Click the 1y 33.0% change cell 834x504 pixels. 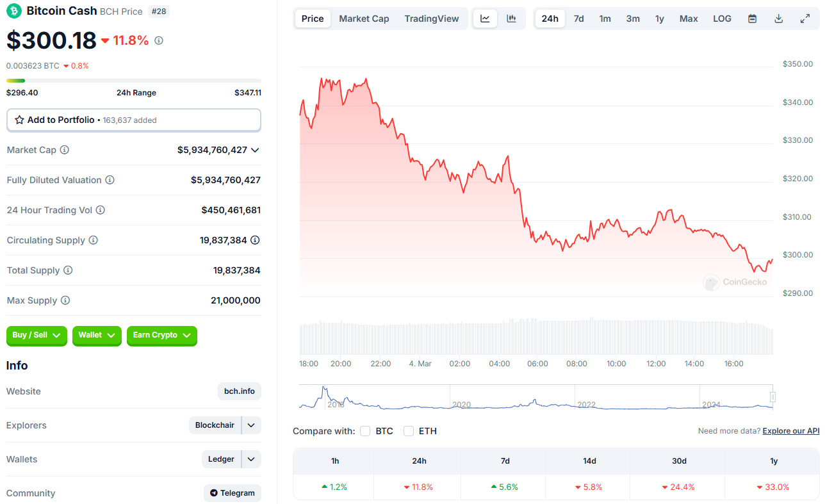[x=773, y=487]
